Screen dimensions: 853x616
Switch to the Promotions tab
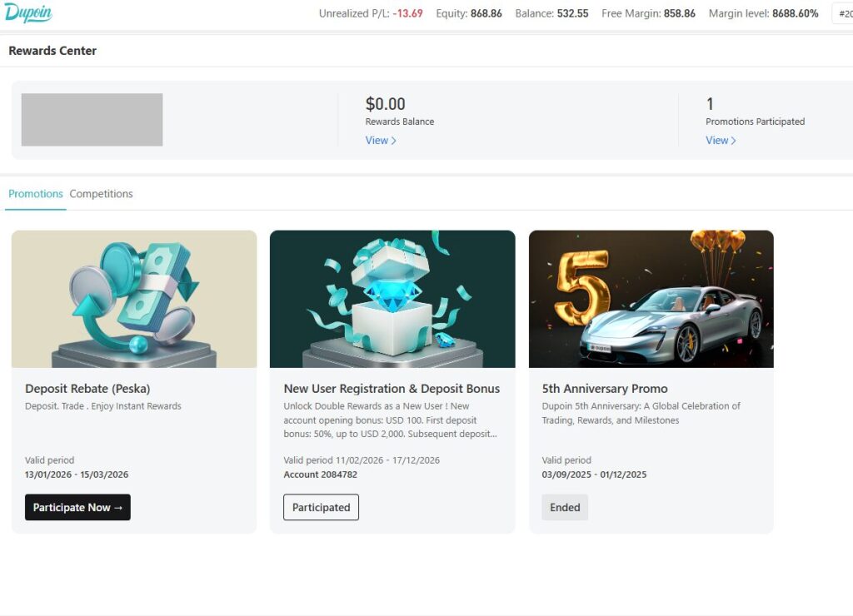(36, 194)
